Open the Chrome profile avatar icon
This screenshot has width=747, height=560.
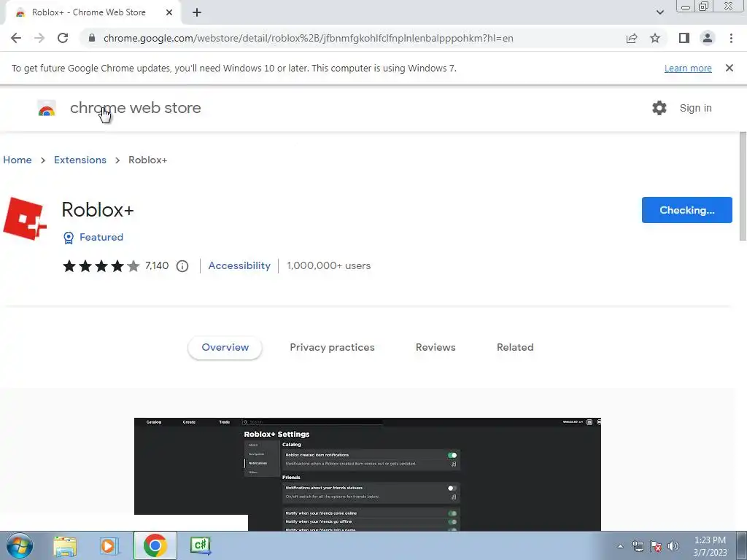click(x=708, y=38)
